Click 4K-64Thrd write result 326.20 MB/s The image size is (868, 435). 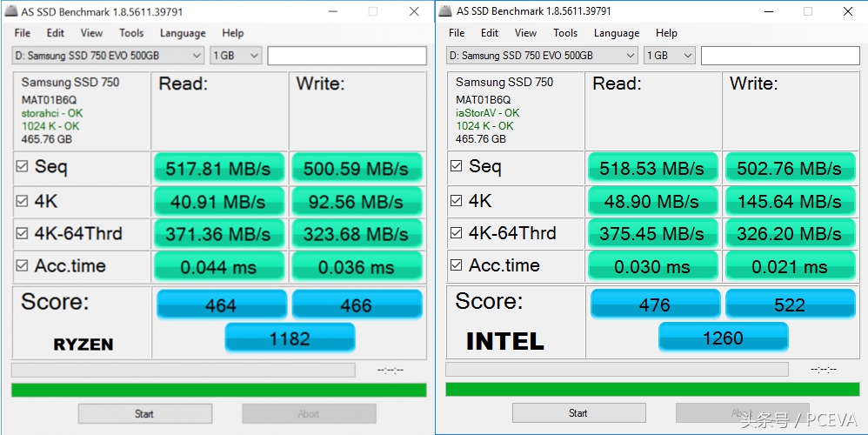click(790, 233)
